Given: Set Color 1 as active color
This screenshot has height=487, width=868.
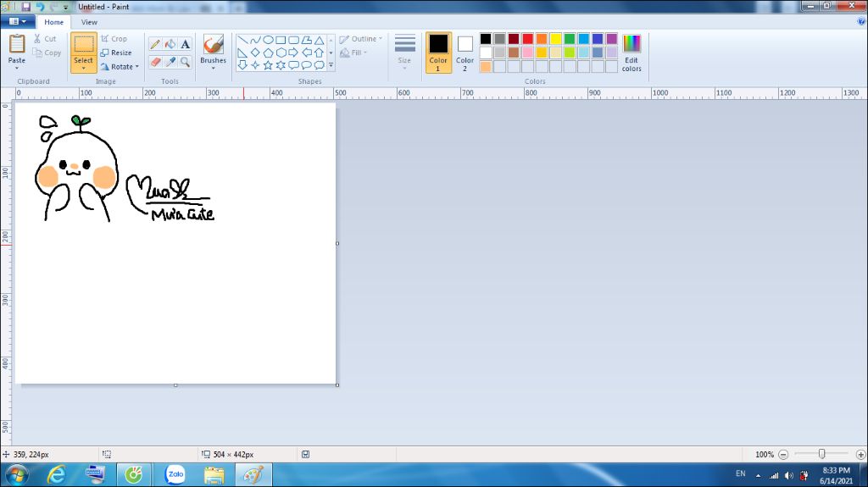Looking at the screenshot, I should [438, 53].
